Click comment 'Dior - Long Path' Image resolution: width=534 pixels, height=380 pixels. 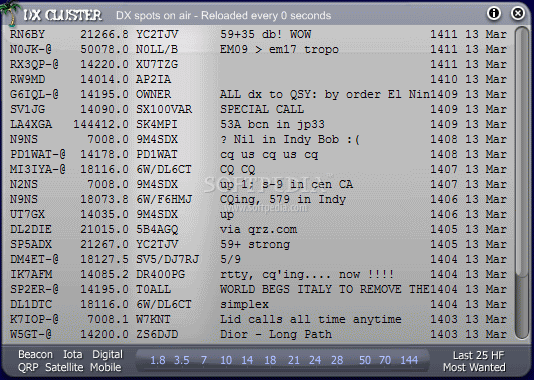click(276, 334)
